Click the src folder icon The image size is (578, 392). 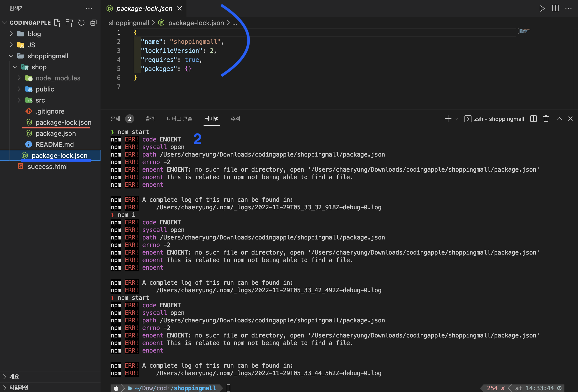29,100
